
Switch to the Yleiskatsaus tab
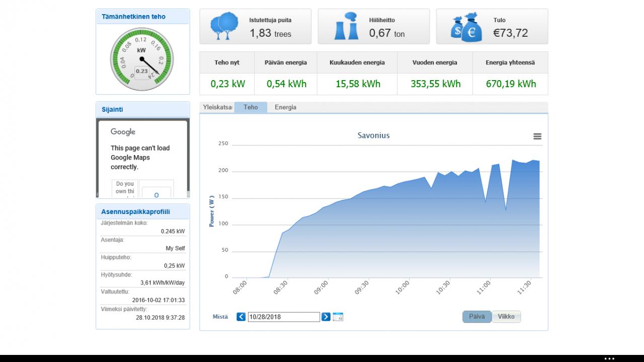pyautogui.click(x=217, y=107)
